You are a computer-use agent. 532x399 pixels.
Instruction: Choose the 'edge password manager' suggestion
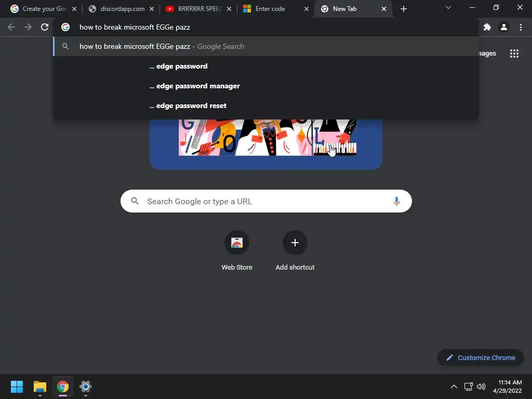point(266,86)
